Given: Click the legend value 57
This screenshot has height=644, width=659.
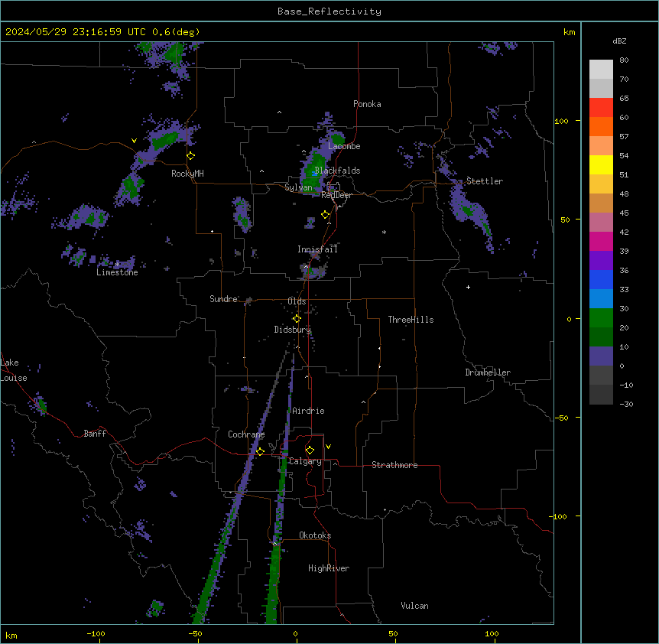Looking at the screenshot, I should (624, 137).
